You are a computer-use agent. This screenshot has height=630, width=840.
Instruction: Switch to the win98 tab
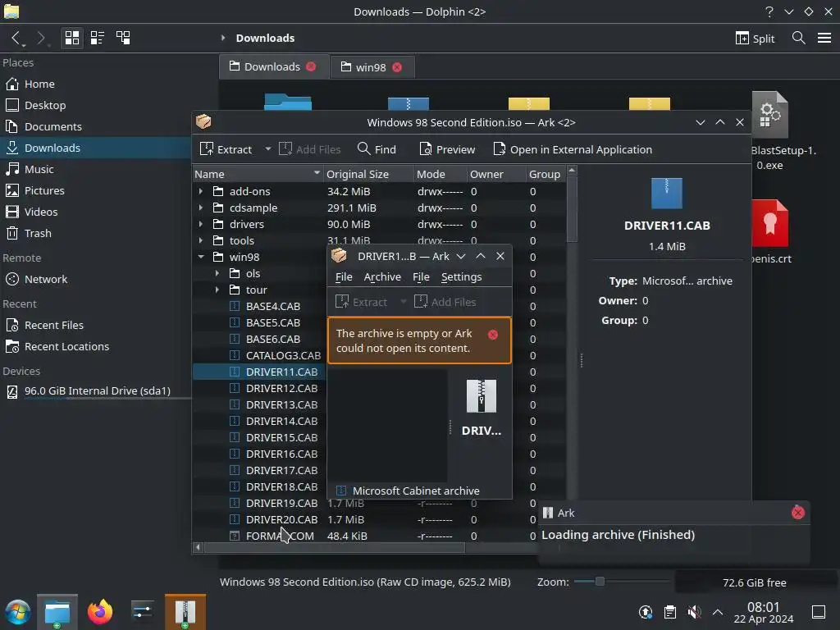(372, 67)
